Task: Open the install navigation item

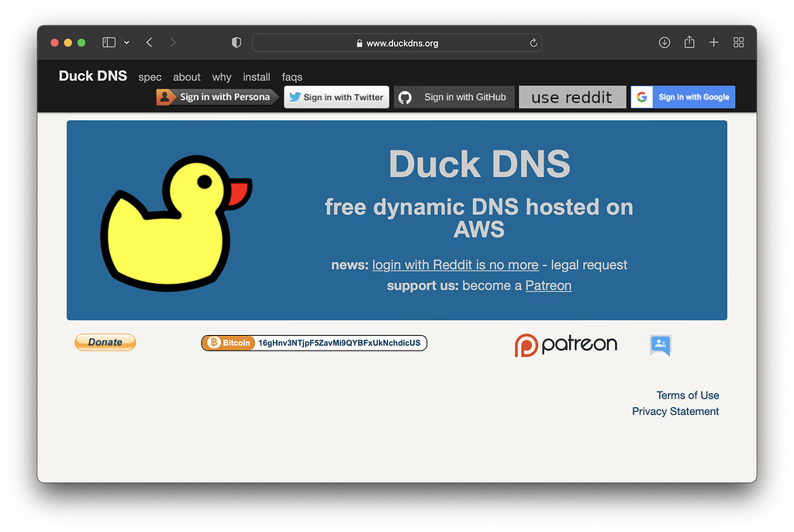Action: pyautogui.click(x=257, y=77)
